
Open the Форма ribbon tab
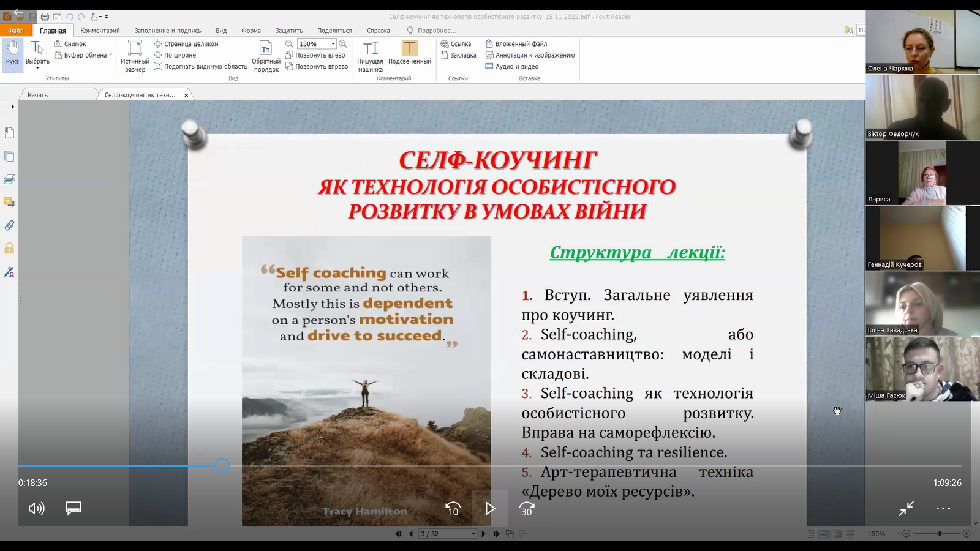click(x=251, y=31)
